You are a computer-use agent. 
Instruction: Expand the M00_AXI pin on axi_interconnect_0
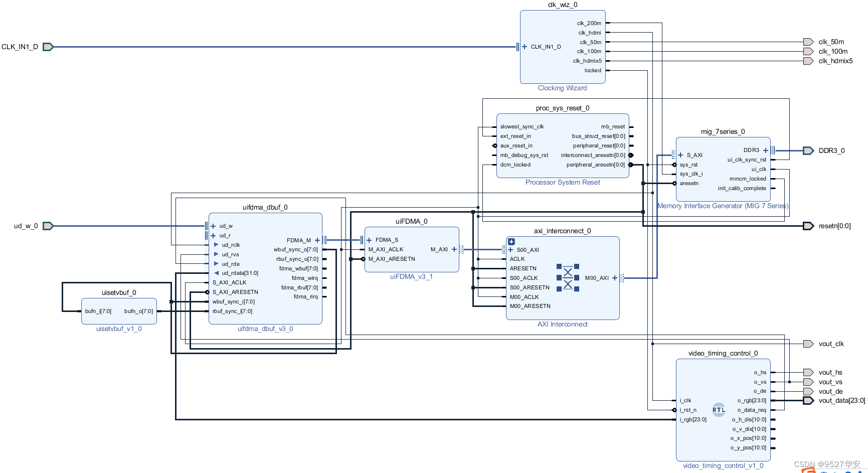tap(614, 278)
